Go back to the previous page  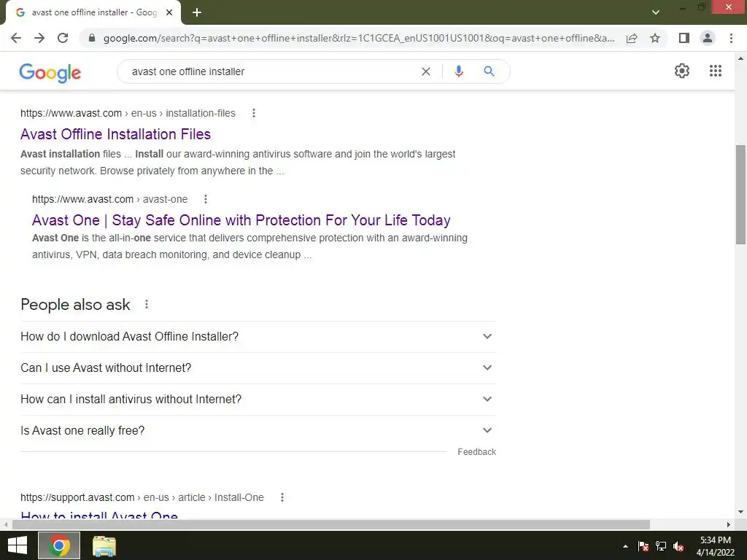pos(16,38)
